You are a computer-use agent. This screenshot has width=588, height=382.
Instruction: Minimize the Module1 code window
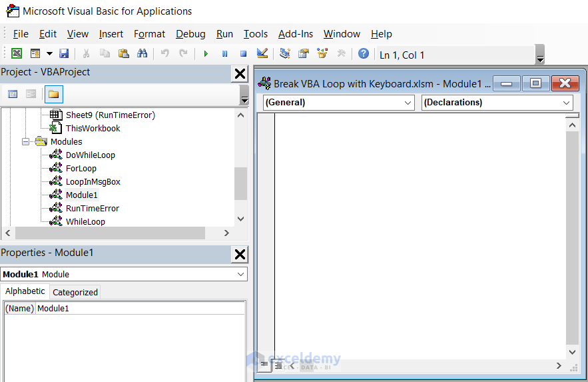point(506,83)
